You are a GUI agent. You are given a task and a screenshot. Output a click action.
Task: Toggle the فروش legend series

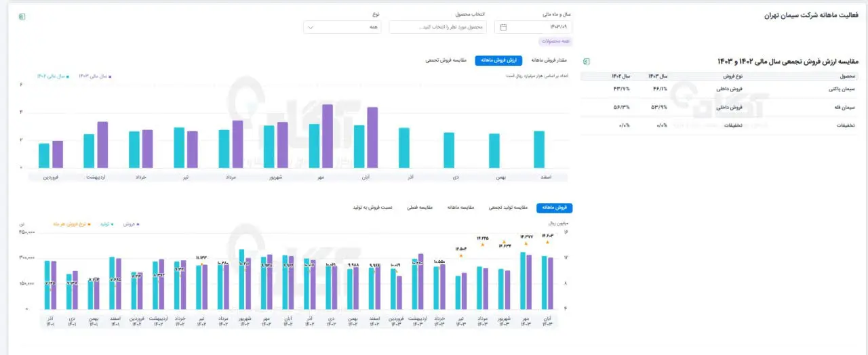pos(131,223)
